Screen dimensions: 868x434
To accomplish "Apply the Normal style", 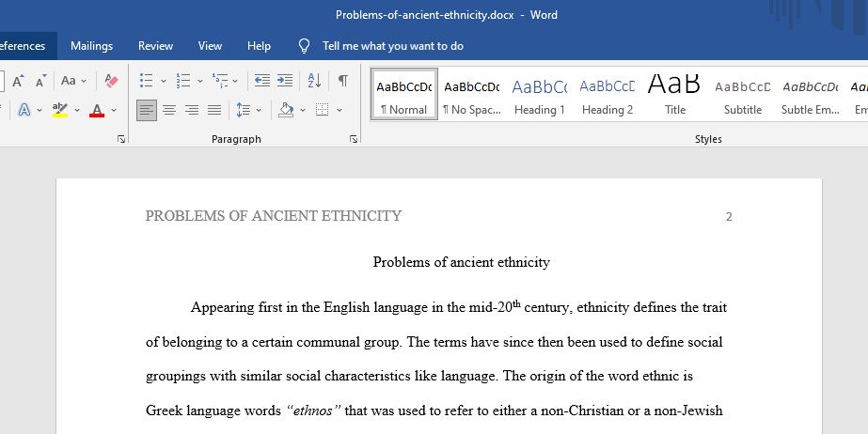I will tap(404, 94).
